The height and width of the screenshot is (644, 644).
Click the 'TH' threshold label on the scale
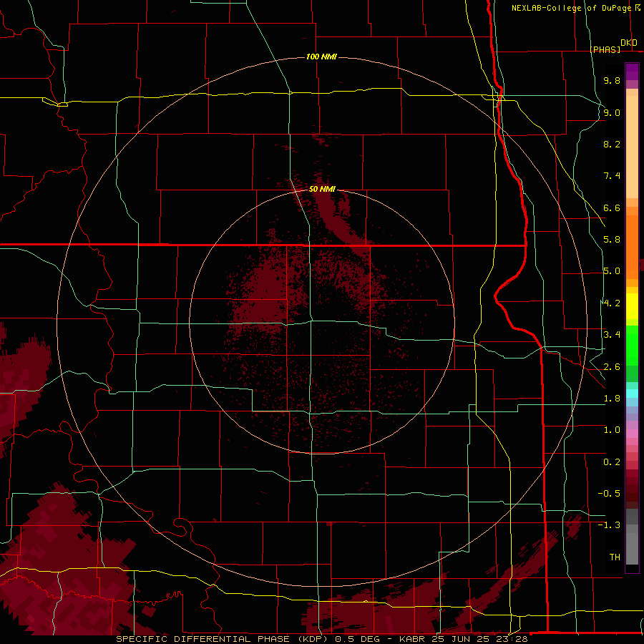pyautogui.click(x=615, y=557)
